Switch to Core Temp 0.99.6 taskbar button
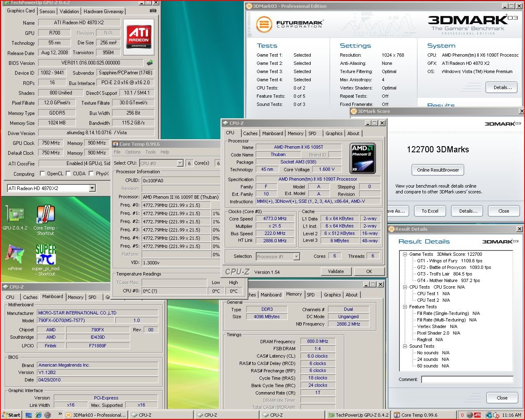 pos(424,415)
